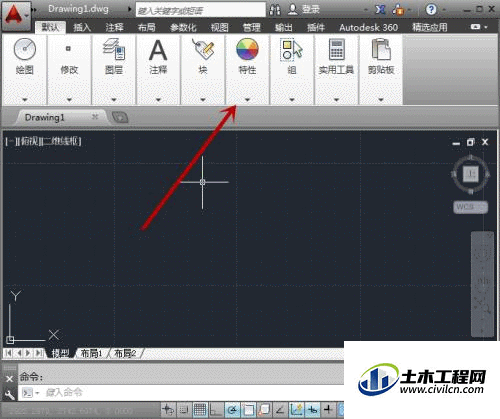
Task: Open the 管理 ribbon tab
Action: coord(252,27)
